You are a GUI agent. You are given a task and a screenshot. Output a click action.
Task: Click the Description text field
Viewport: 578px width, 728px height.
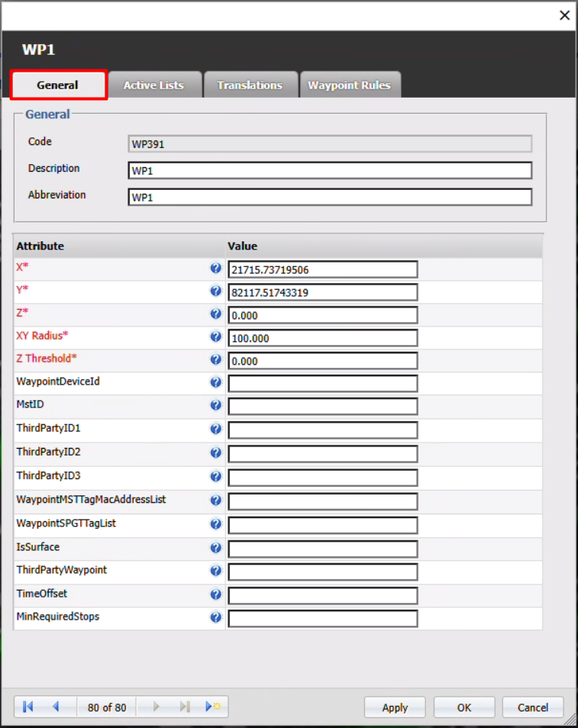329,171
